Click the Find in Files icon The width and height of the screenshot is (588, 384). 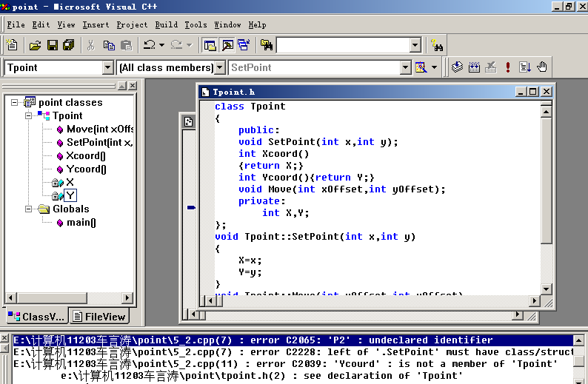(x=267, y=45)
